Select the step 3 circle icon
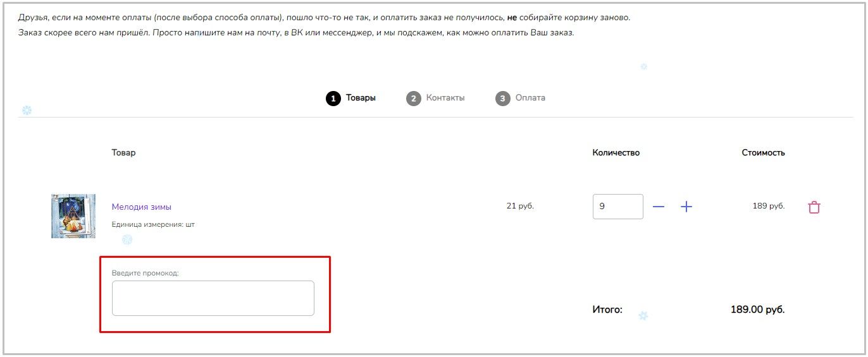Viewport: 868px width, 357px height. [503, 99]
